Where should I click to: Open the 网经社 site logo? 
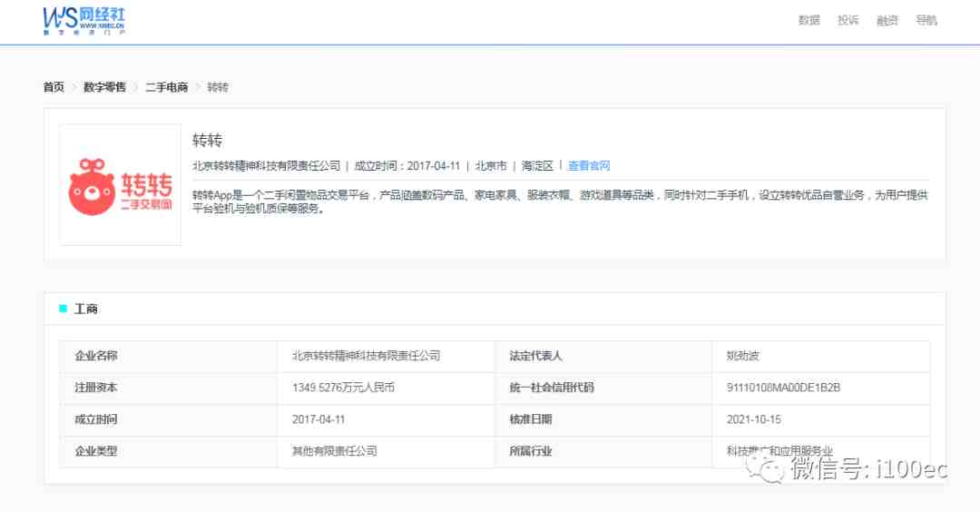tap(83, 21)
